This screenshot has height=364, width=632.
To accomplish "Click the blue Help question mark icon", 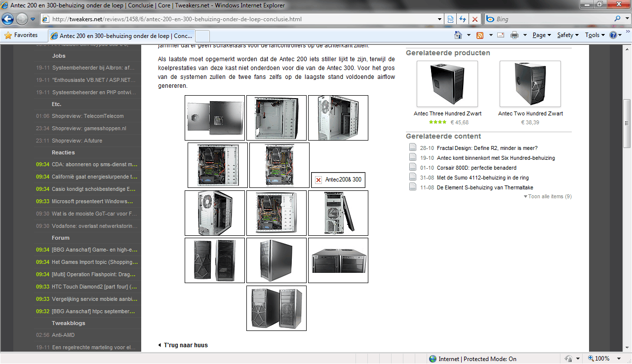I will (613, 35).
